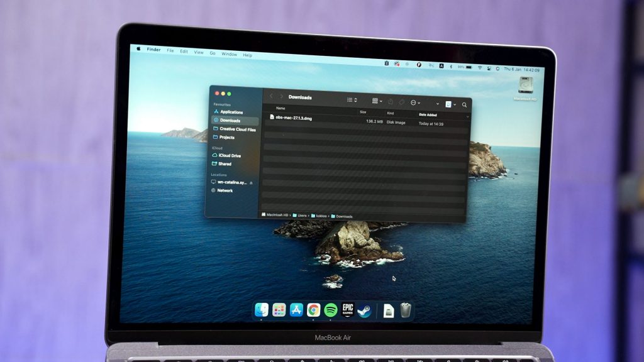Open the document icon dropdown in Finder toolbar

coord(450,104)
